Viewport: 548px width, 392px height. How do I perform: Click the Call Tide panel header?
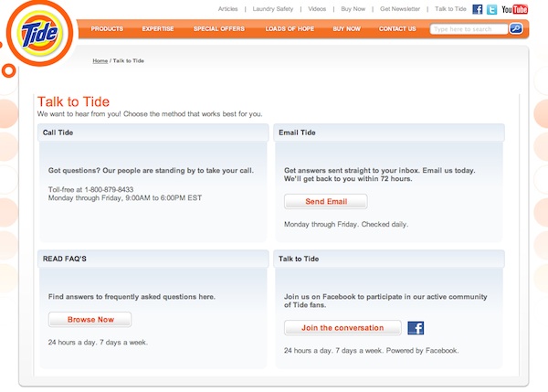pyautogui.click(x=153, y=132)
